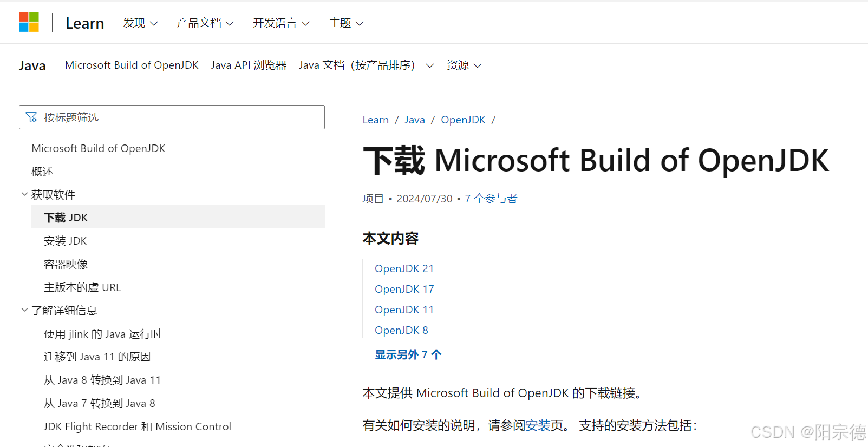Jump to the OpenJDK 8 section
Viewport: 868px width, 447px height.
tap(401, 330)
